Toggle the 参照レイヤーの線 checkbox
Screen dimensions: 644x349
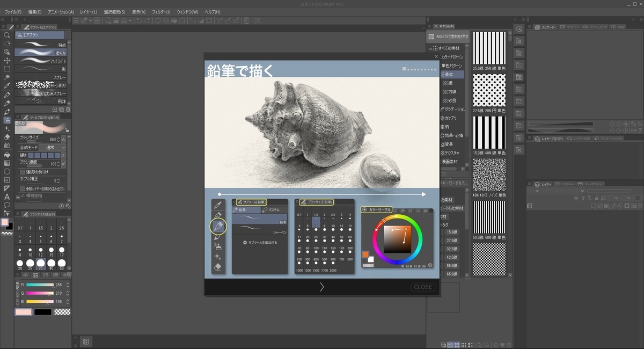[x=23, y=189]
